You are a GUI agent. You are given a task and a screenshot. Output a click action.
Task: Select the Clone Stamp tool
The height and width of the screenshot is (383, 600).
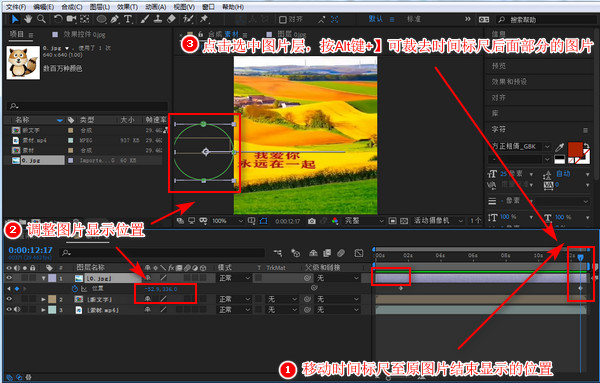(158, 19)
